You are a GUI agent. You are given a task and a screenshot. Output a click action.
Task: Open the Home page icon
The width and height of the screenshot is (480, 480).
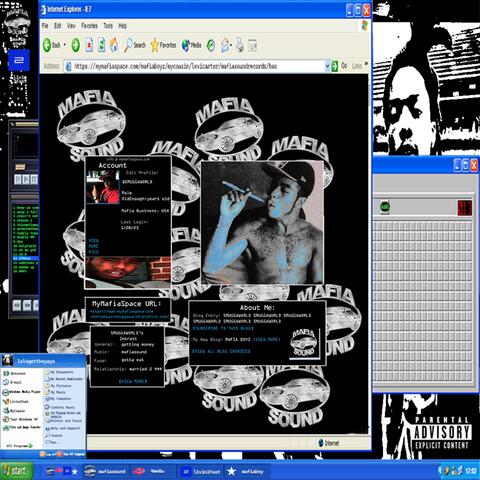[x=114, y=45]
